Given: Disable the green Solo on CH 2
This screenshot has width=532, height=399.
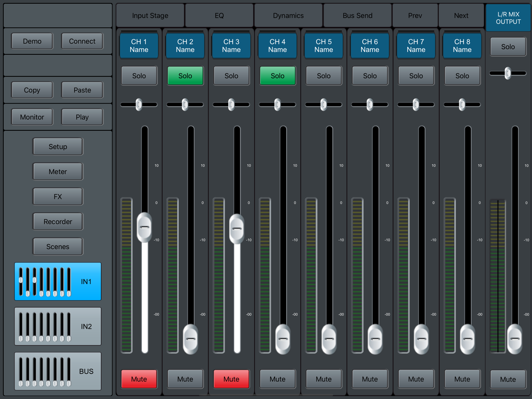Looking at the screenshot, I should (185, 76).
